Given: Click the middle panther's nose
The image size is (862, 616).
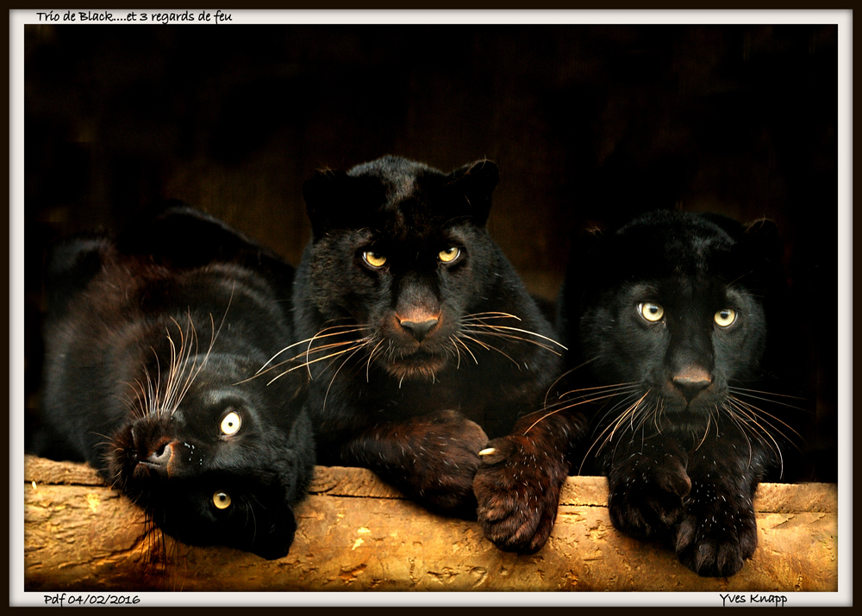Looking at the screenshot, I should 419,326.
